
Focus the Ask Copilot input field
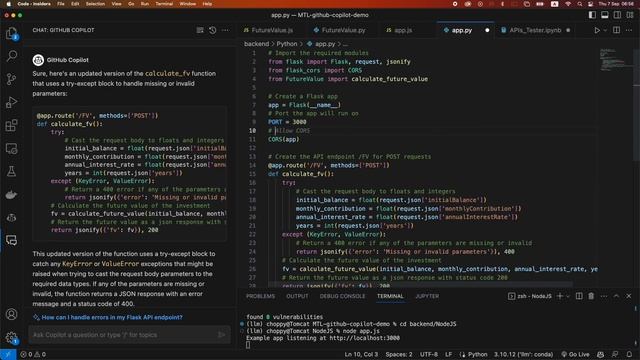point(122,335)
